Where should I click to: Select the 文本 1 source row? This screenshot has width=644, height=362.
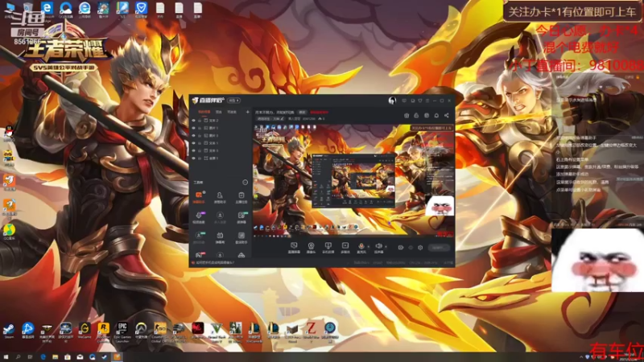pyautogui.click(x=221, y=143)
